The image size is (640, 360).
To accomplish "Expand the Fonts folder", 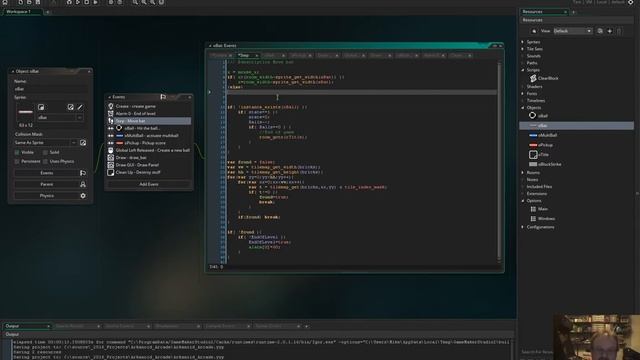I will click(x=522, y=93).
